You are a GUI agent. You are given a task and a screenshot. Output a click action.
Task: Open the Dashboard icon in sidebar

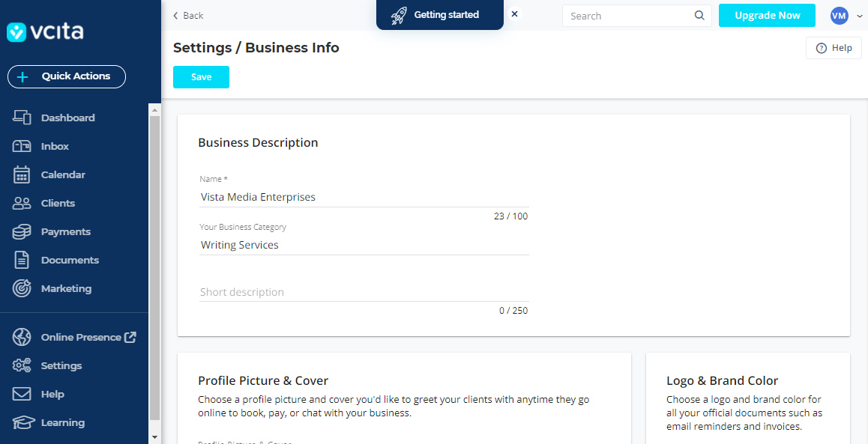22,118
